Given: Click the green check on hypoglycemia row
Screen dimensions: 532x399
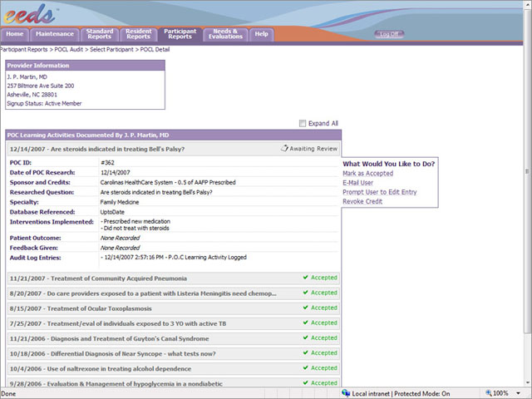Looking at the screenshot, I should [x=306, y=382].
